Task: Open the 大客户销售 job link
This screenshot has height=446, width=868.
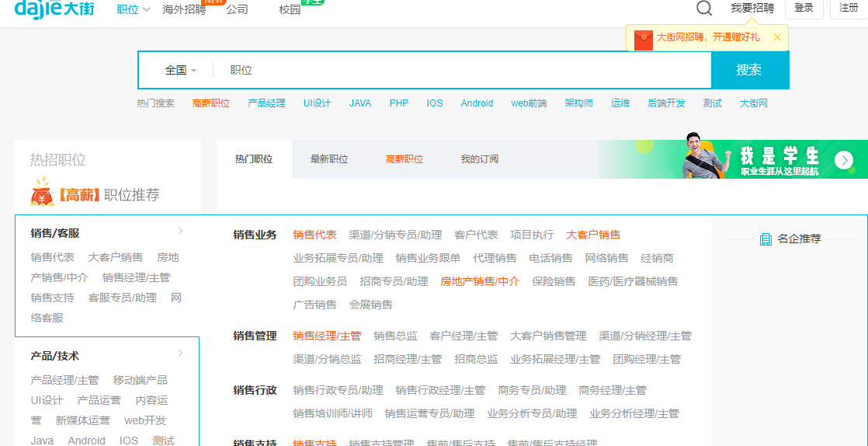Action: (593, 235)
